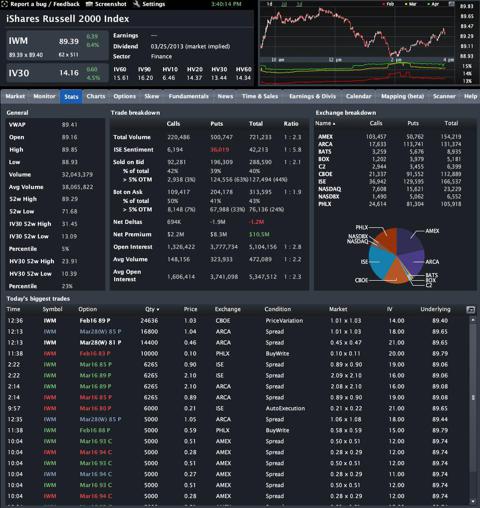Sort biggest trades by Time column
The width and height of the screenshot is (480, 508).
(13, 309)
